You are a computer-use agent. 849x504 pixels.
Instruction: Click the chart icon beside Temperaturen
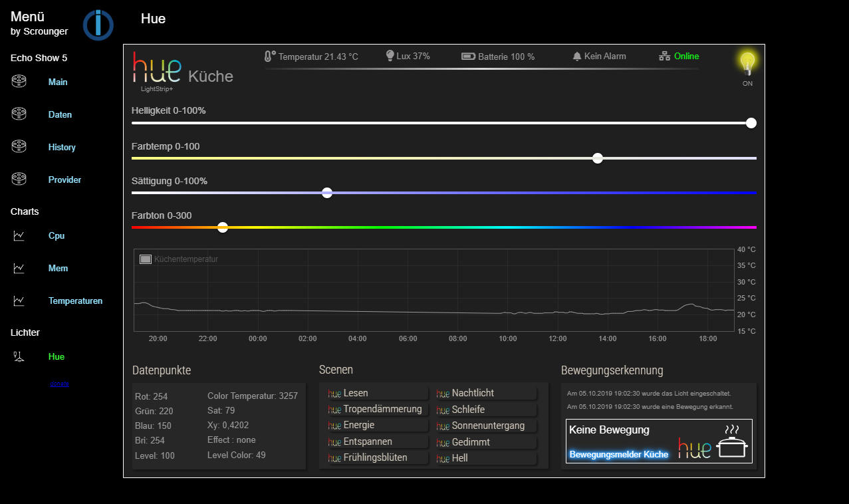coord(19,301)
